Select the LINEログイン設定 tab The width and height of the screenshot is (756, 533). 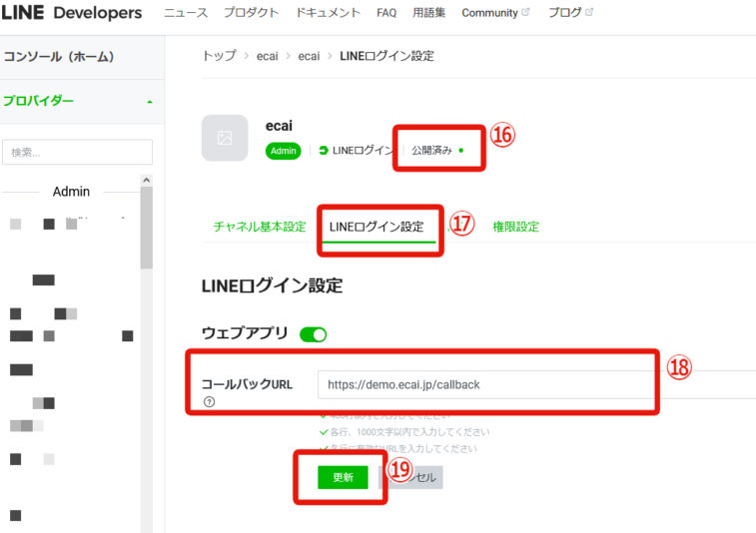click(377, 227)
